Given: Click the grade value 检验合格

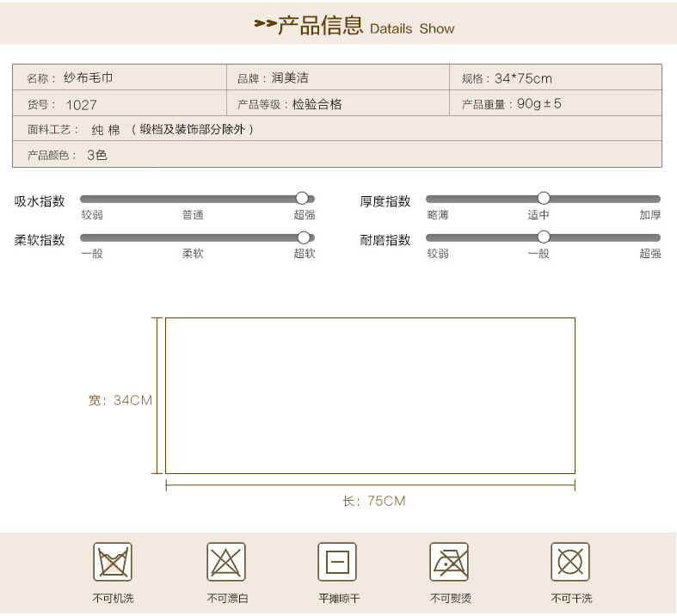Looking at the screenshot, I should click(317, 104).
